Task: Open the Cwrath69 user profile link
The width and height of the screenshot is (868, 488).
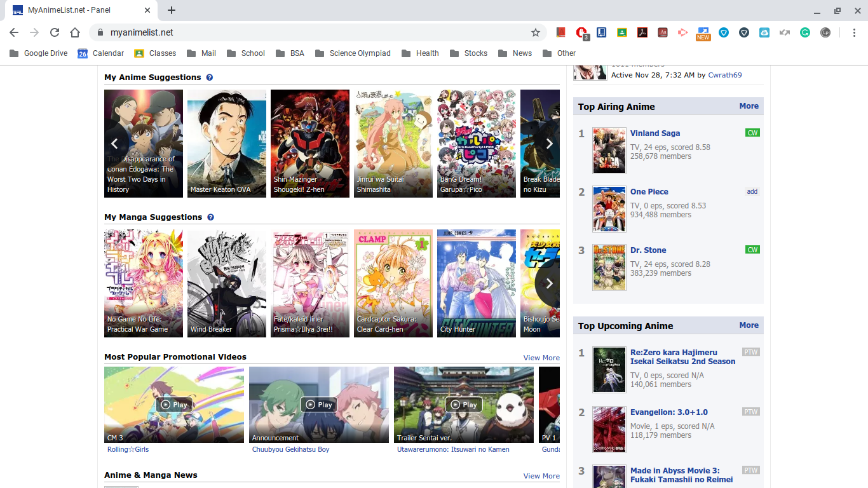Action: tap(725, 75)
